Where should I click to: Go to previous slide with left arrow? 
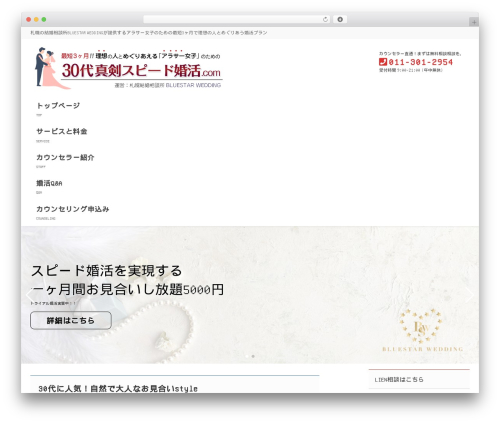tap(30, 295)
